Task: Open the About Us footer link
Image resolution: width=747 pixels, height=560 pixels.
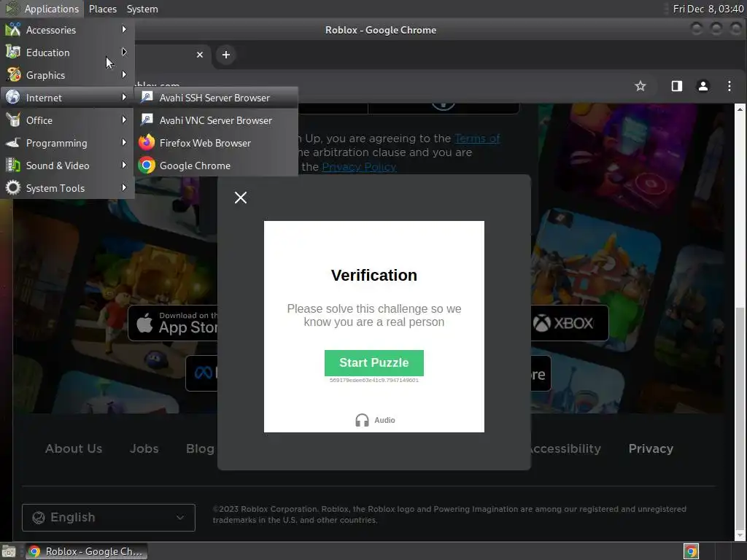Action: (x=74, y=448)
